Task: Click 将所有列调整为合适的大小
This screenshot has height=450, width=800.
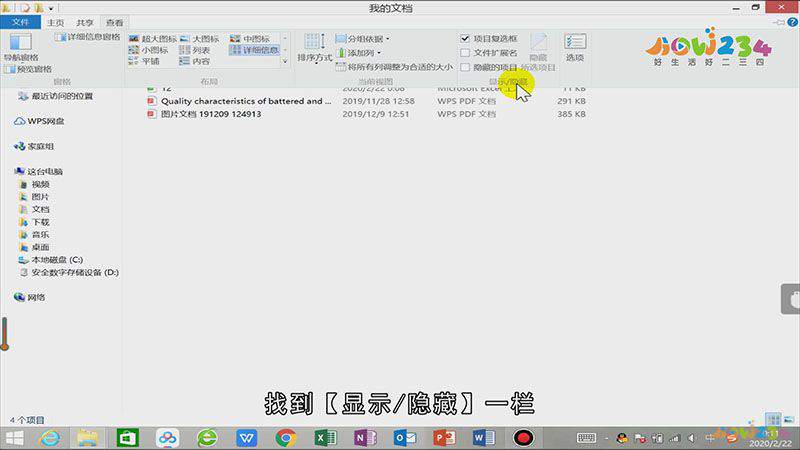Action: pos(394,67)
